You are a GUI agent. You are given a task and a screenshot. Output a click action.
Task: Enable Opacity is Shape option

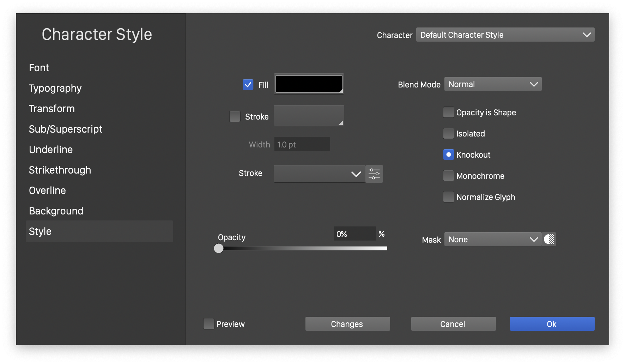point(448,113)
